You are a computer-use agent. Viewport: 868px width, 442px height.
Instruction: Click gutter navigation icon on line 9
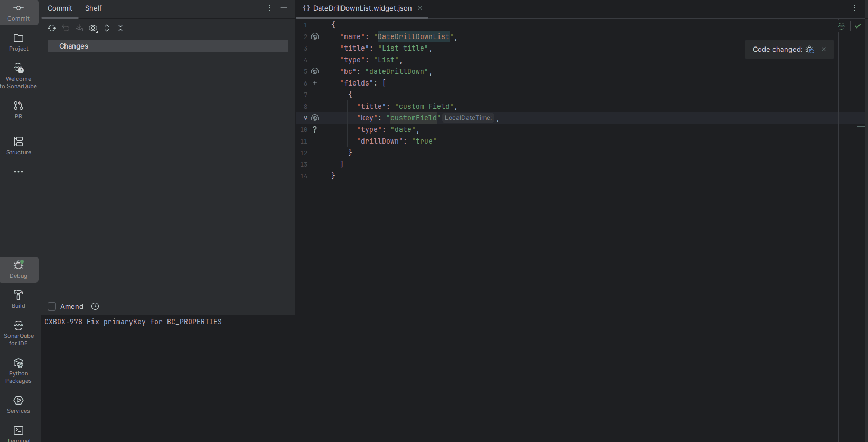tap(315, 118)
